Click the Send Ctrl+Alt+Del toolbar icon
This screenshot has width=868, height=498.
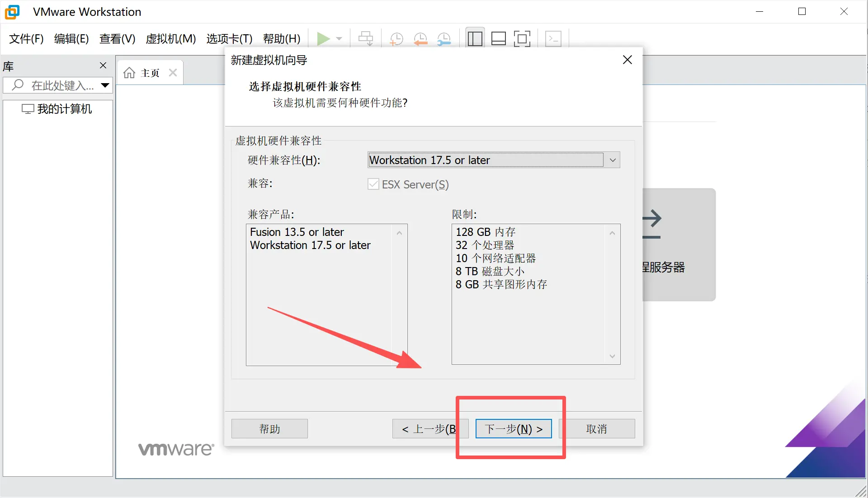click(x=365, y=39)
